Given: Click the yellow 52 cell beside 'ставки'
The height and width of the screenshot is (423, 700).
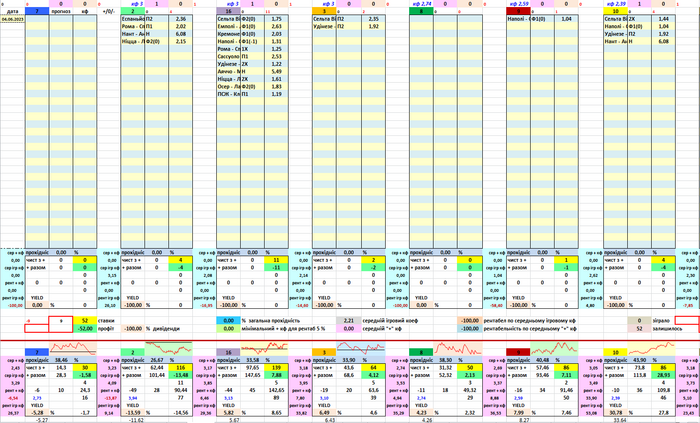Looking at the screenshot, I should pyautogui.click(x=85, y=320).
